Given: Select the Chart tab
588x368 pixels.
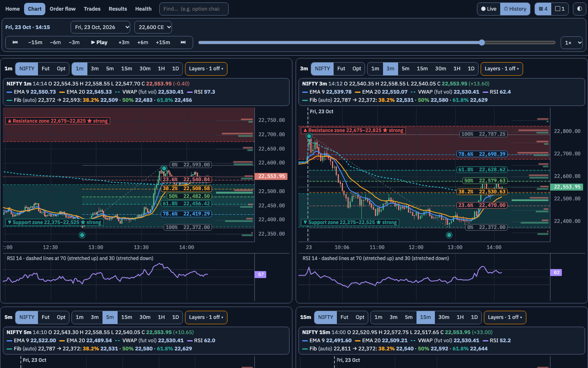Looking at the screenshot, I should click(x=35, y=9).
